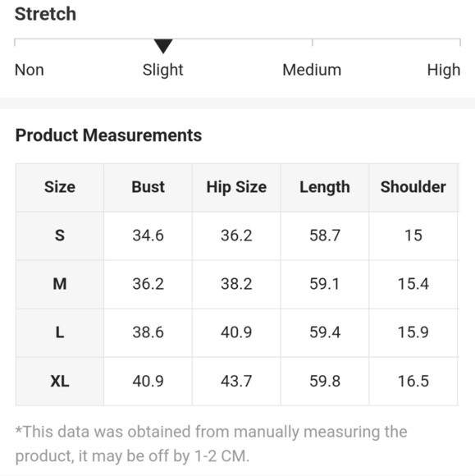Image resolution: width=475 pixels, height=476 pixels.
Task: Click the Shoulder column header
Action: click(413, 187)
